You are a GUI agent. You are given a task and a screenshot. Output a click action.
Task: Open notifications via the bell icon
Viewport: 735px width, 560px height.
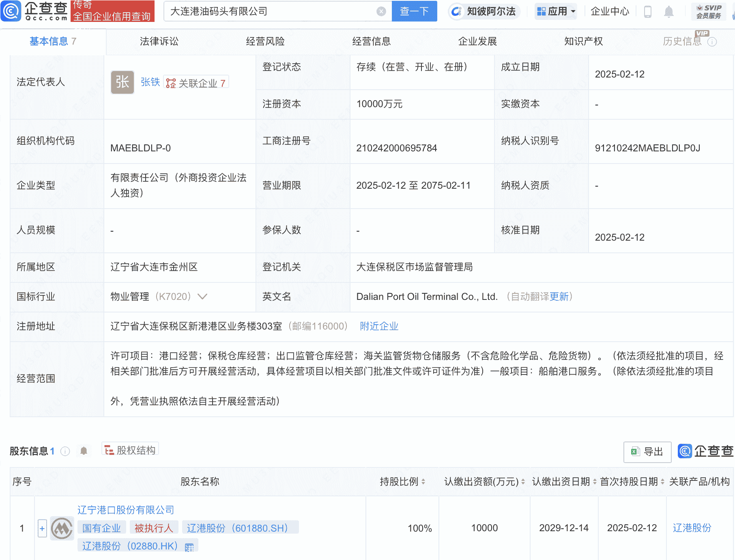point(669,11)
